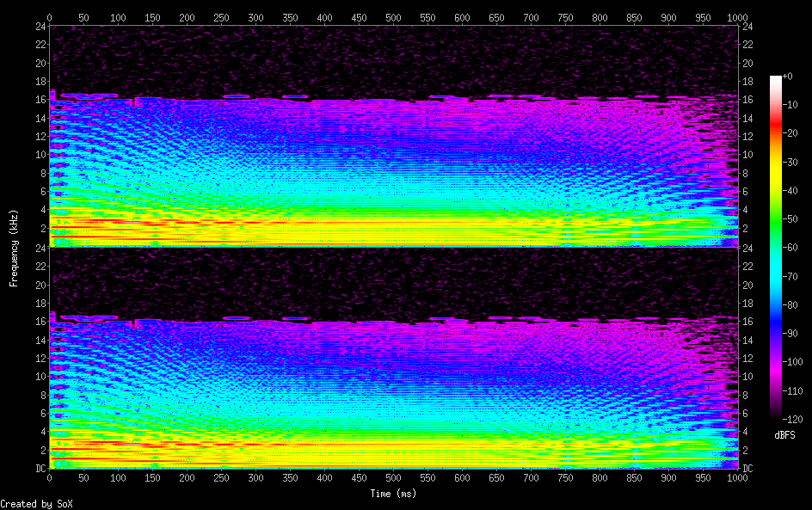Click '500' on the bottom time axis
Image resolution: width=812 pixels, height=510 pixels.
click(x=393, y=478)
